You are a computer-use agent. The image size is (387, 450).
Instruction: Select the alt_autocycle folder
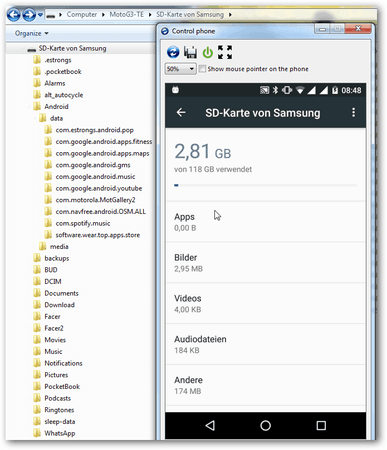[x=63, y=95]
